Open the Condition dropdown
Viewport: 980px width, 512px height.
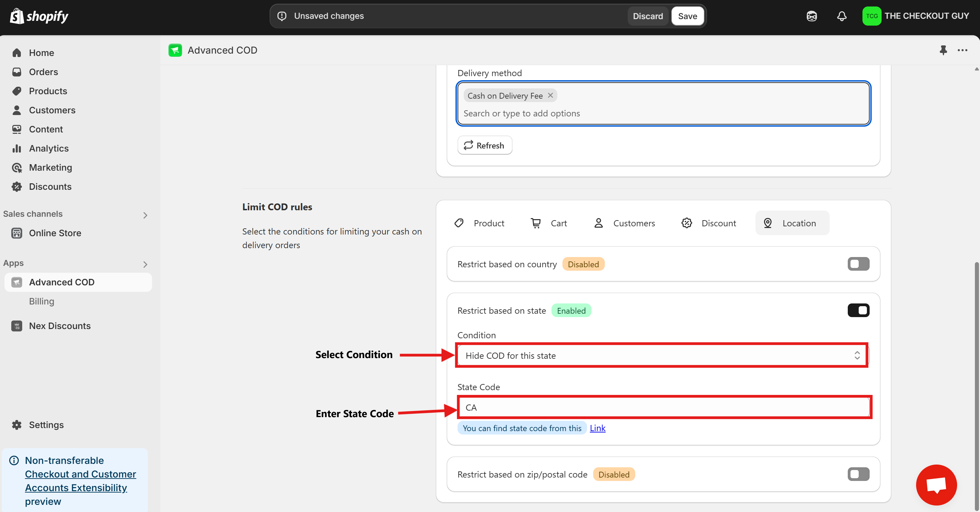(662, 355)
